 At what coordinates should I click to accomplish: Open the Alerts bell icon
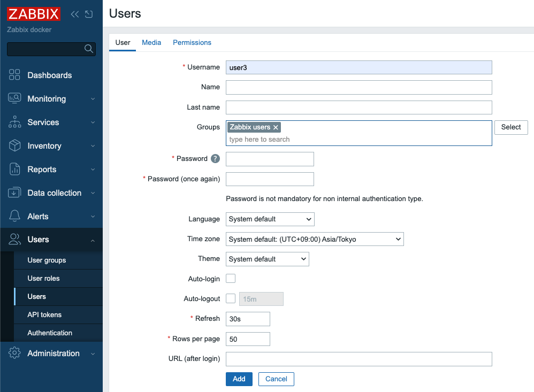pos(14,216)
